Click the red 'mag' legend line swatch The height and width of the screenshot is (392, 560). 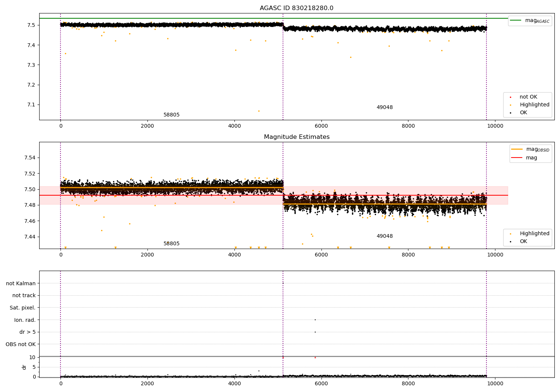point(517,158)
